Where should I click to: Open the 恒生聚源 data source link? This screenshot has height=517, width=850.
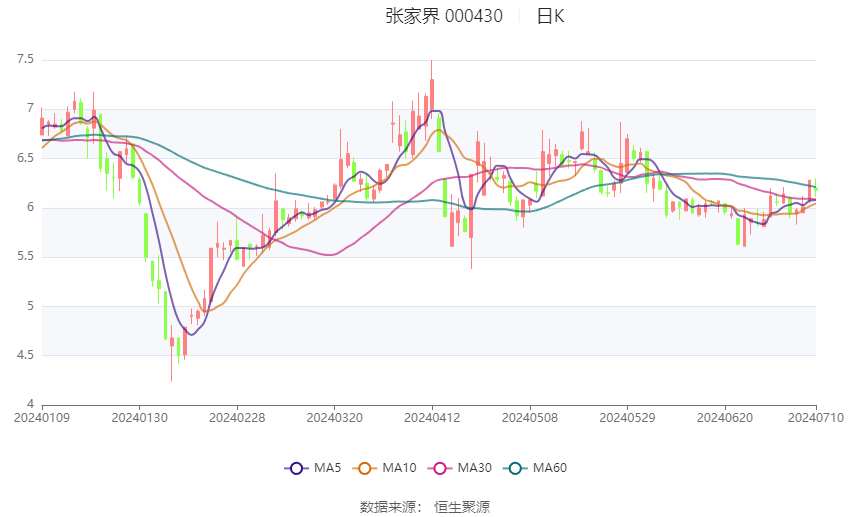[462, 507]
